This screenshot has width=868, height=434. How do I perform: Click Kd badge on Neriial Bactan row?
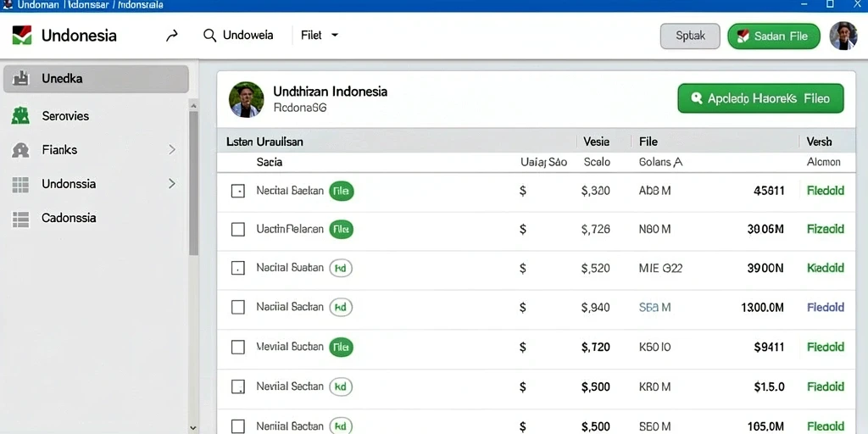tap(341, 426)
